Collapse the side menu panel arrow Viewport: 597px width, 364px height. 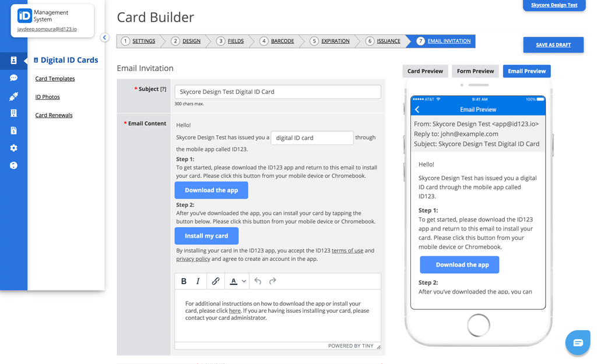(105, 37)
